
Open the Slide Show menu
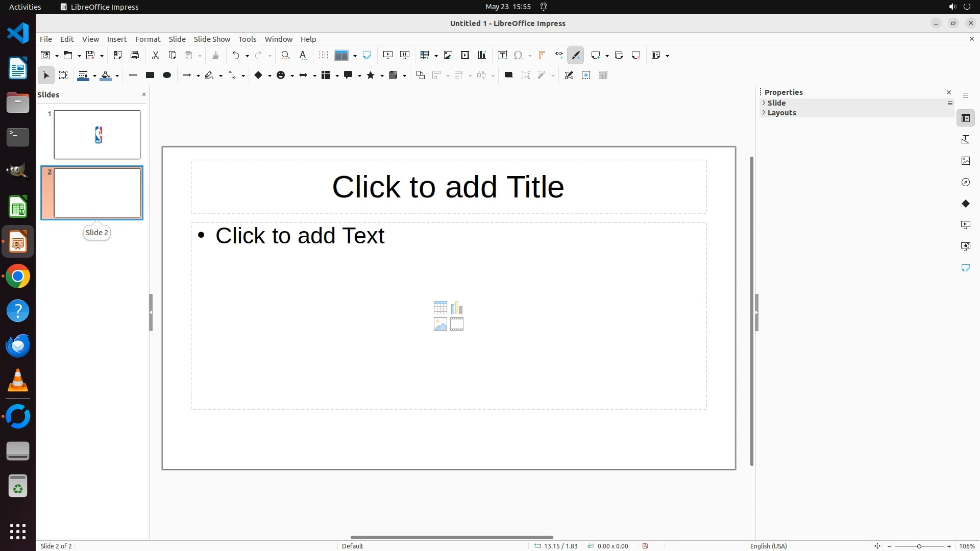click(x=212, y=39)
